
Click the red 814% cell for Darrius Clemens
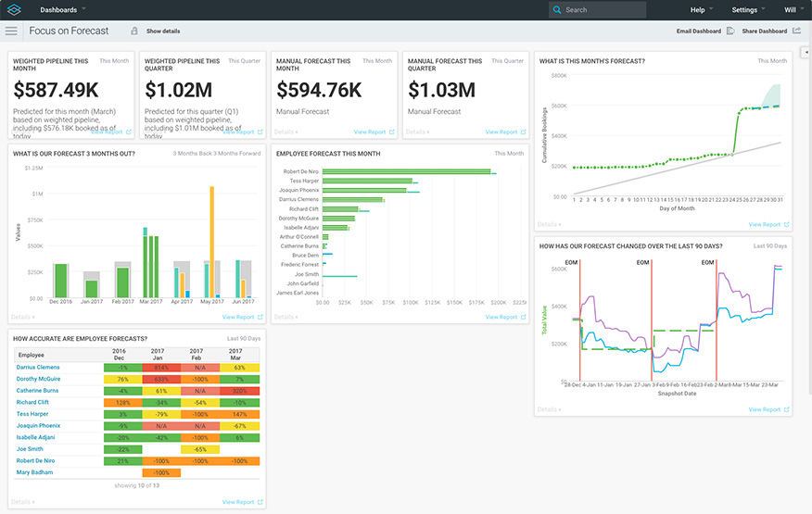161,367
